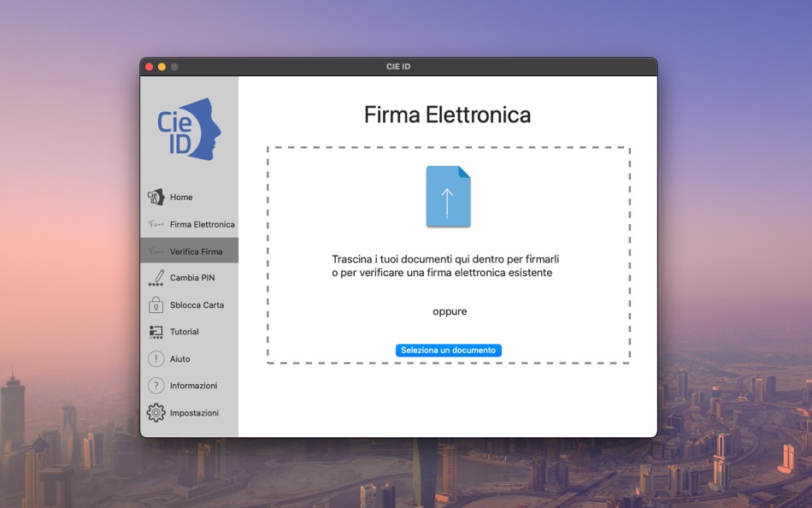Choose Sblocca Carta label in sidebar

pos(197,304)
